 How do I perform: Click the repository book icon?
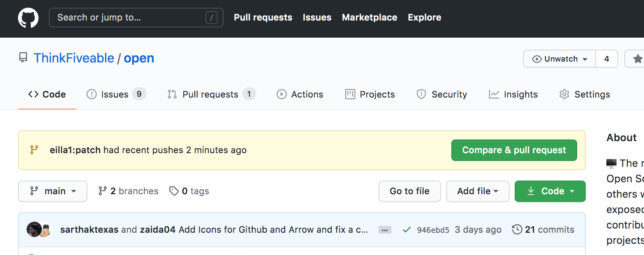[23, 58]
